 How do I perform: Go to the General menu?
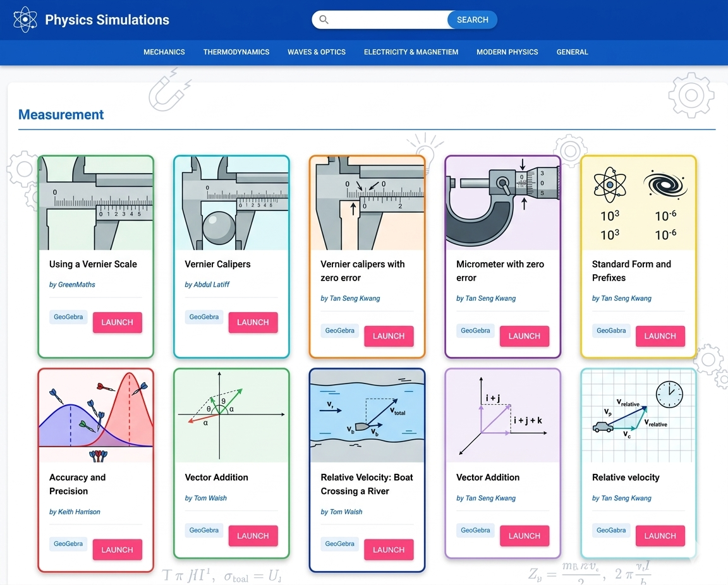[x=573, y=52]
